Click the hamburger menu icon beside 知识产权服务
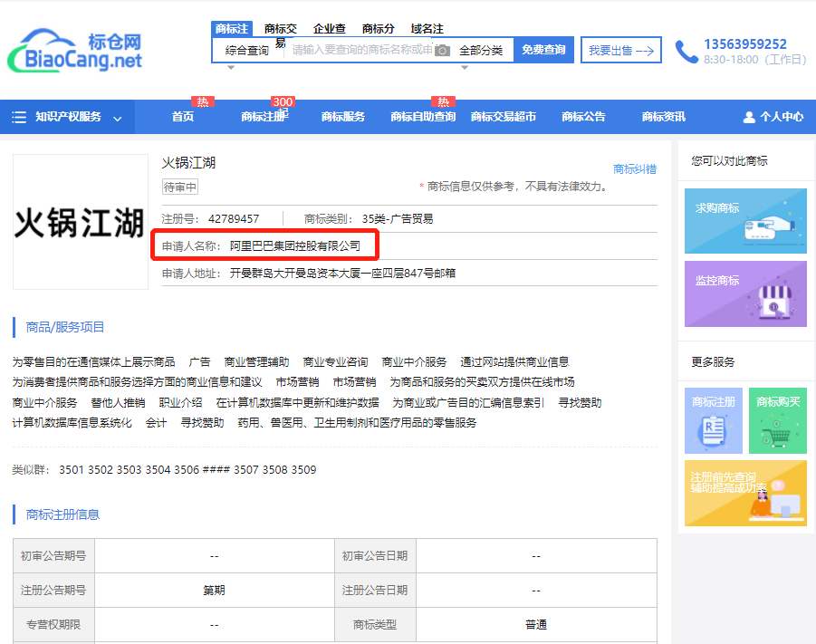 click(19, 117)
